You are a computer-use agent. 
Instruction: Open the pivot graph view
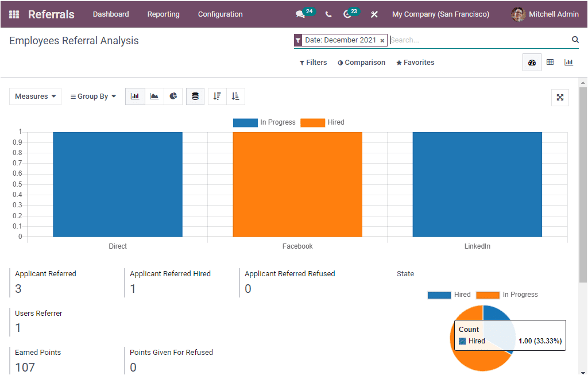point(568,61)
